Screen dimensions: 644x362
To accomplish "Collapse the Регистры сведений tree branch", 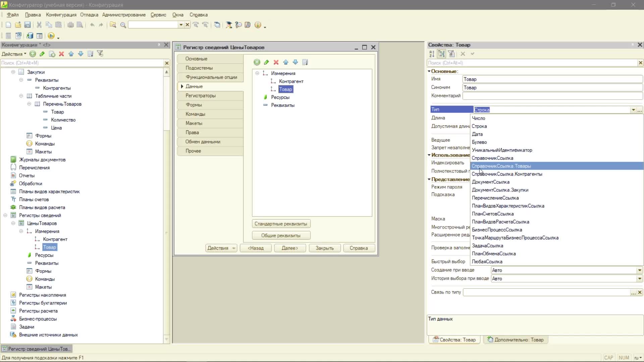I will click(5, 215).
